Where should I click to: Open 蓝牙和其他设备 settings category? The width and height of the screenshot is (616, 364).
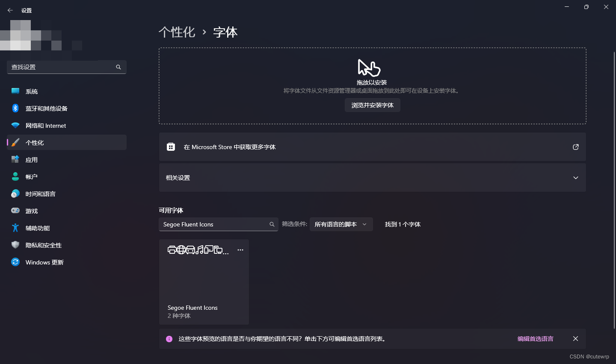click(67, 108)
